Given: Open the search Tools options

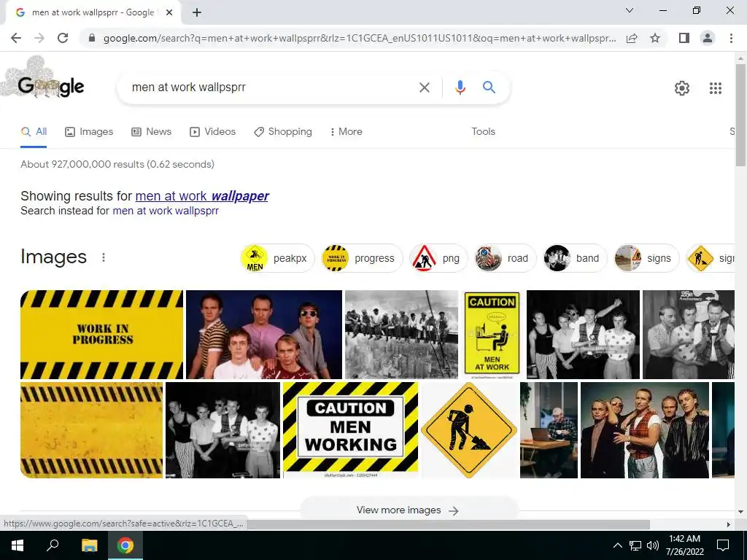Looking at the screenshot, I should point(483,131).
